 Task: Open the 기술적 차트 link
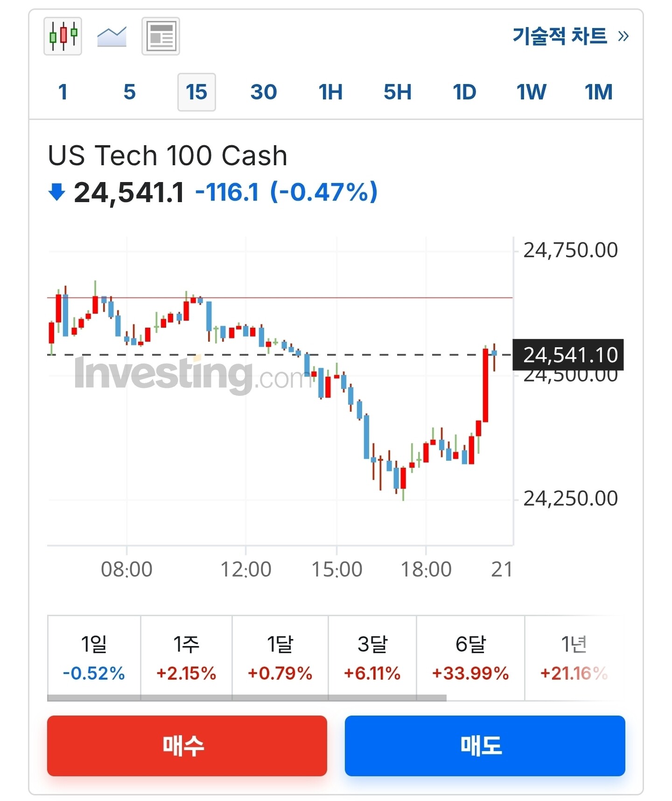point(570,36)
